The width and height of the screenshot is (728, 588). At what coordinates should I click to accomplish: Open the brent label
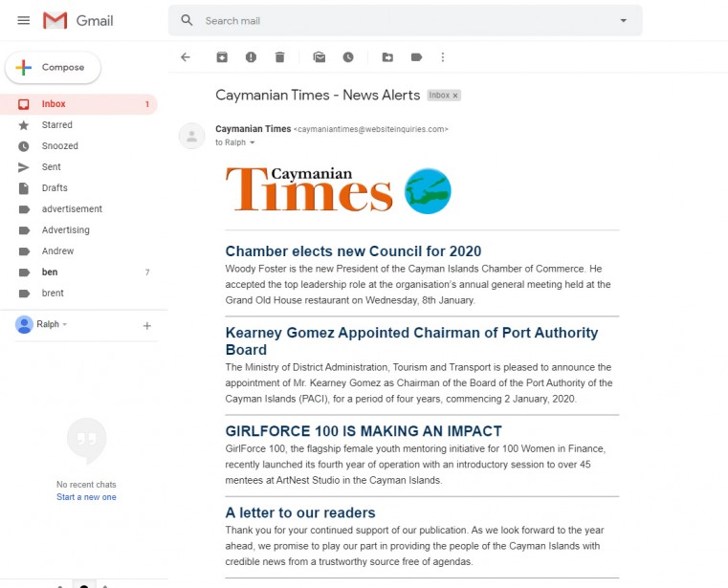(78, 293)
